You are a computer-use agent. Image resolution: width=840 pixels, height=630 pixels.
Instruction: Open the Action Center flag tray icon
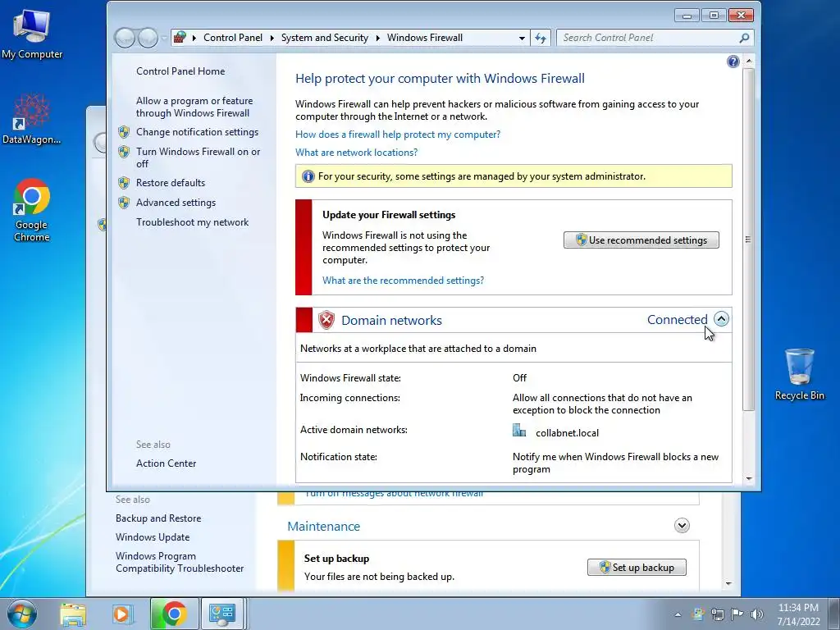[737, 614]
